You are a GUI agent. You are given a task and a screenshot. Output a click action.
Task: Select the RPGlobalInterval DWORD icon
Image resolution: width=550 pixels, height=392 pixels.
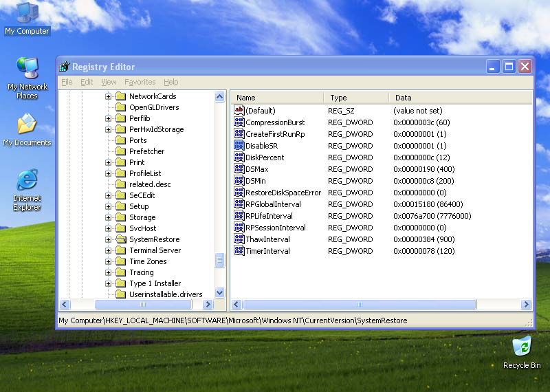(x=239, y=204)
